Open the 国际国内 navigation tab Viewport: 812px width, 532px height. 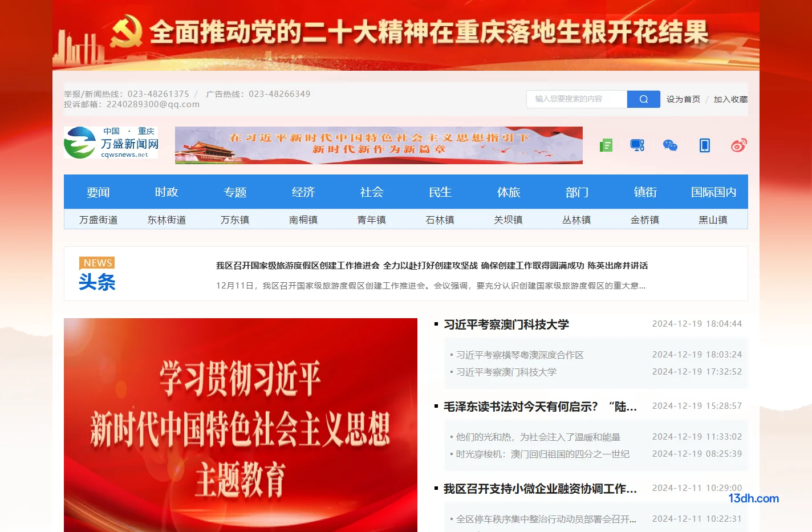714,192
